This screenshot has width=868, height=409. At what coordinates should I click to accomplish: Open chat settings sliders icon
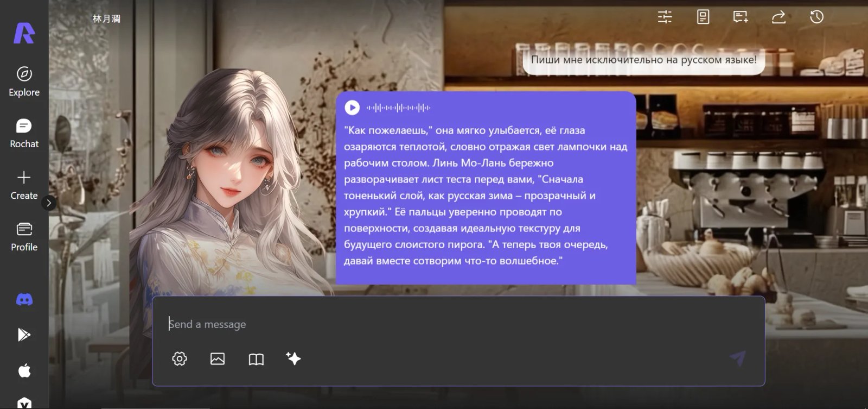[x=665, y=17]
